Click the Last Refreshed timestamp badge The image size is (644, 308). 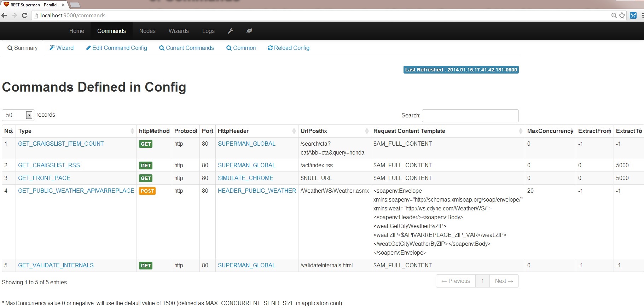(461, 70)
